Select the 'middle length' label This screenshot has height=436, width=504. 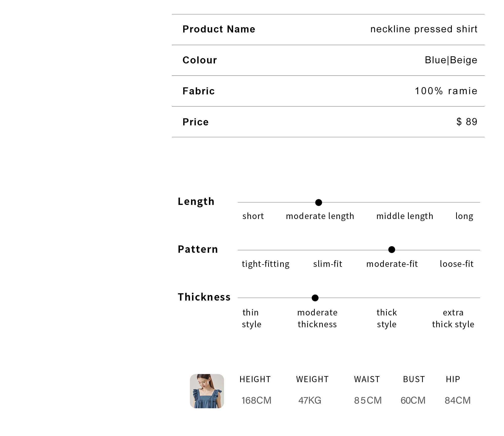click(405, 216)
